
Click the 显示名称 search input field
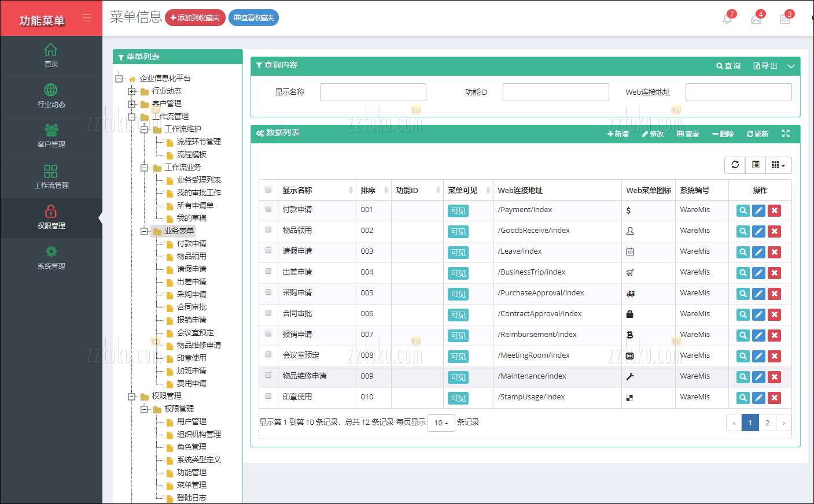click(x=373, y=92)
